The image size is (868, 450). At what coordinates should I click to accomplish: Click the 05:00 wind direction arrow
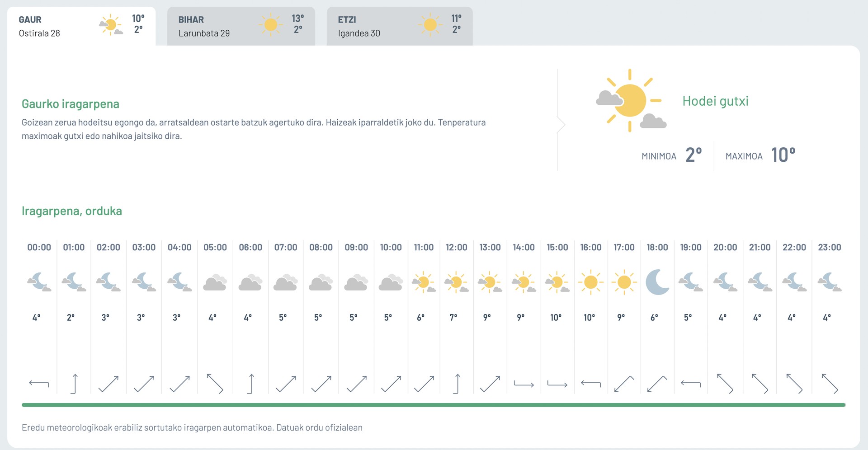(x=215, y=384)
